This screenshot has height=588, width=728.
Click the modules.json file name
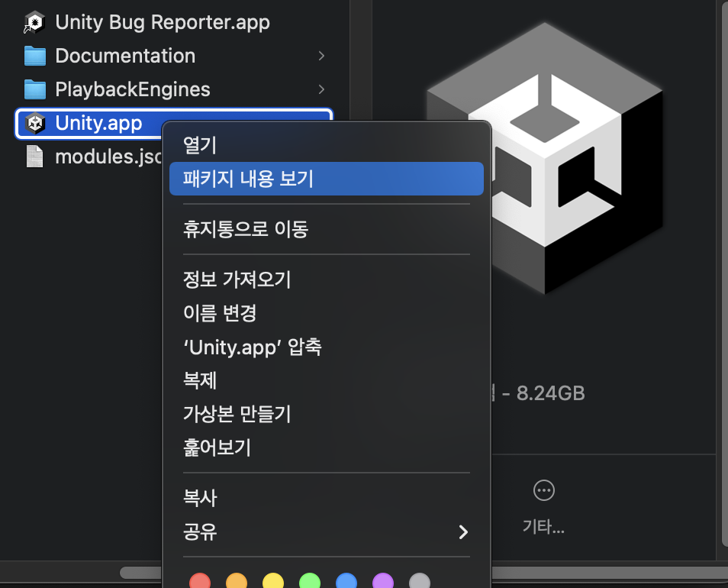coord(108,157)
